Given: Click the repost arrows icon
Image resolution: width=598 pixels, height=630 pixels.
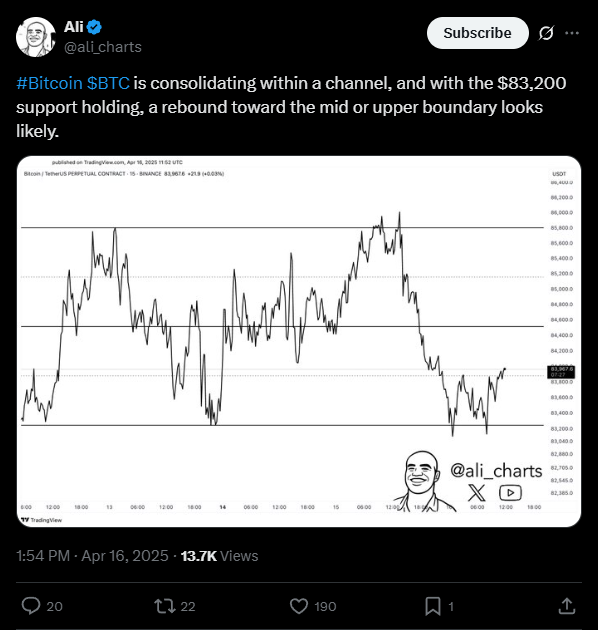Looking at the screenshot, I should [165, 606].
